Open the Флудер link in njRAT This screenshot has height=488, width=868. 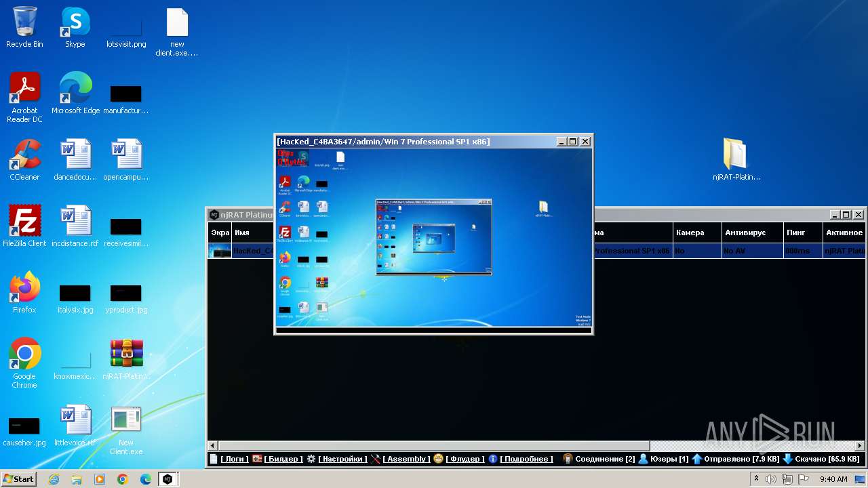click(x=465, y=459)
